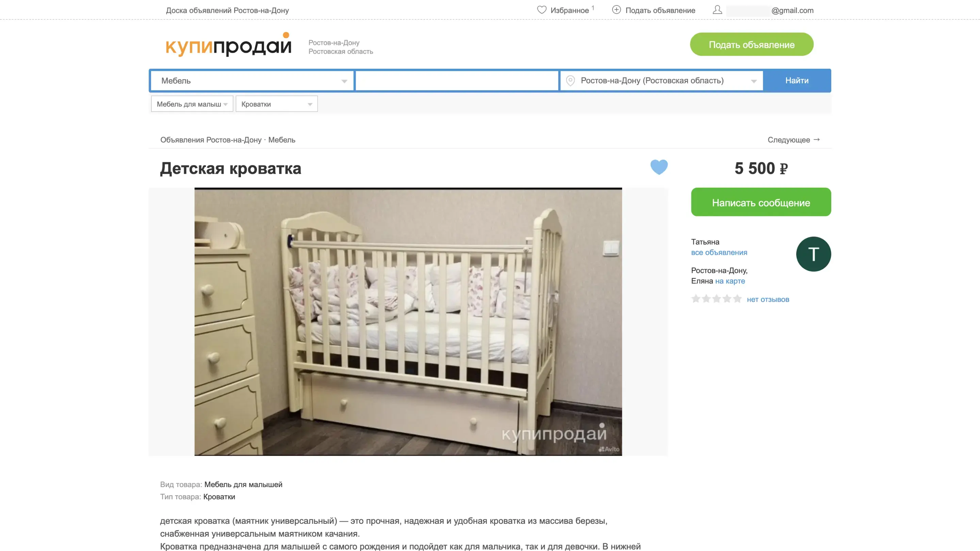This screenshot has width=980, height=551.
Task: Focus the empty search text field
Action: [457, 81]
